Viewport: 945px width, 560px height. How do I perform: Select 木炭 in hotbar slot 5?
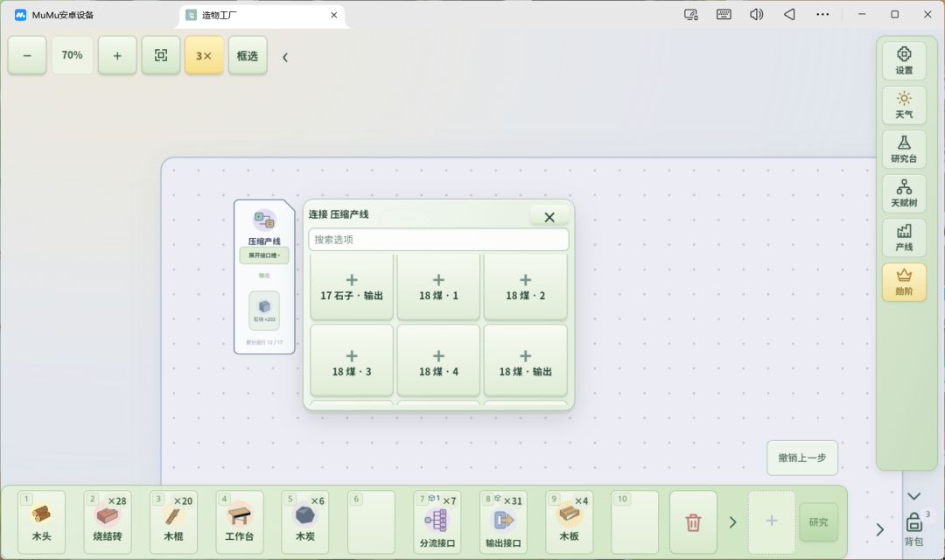[x=305, y=522]
